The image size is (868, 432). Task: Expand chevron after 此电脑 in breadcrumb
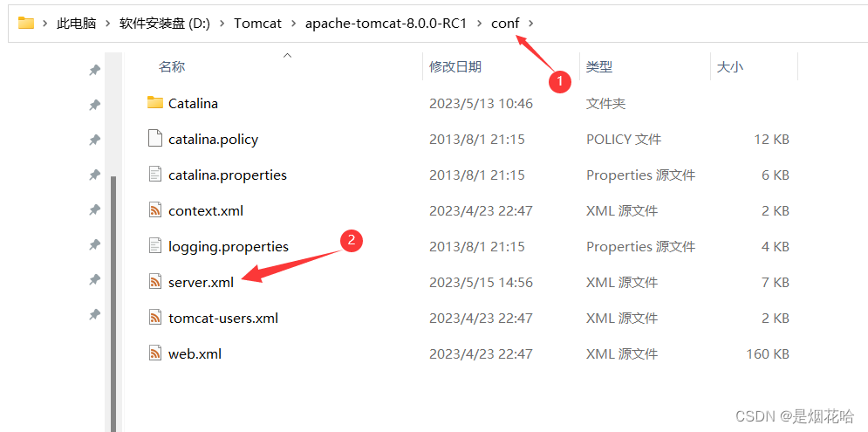pyautogui.click(x=108, y=24)
